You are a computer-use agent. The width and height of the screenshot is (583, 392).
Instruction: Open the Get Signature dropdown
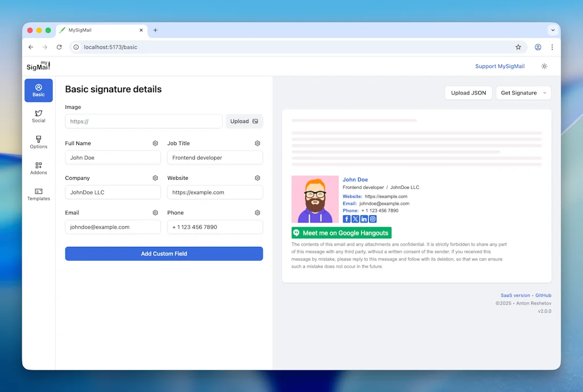tap(523, 93)
